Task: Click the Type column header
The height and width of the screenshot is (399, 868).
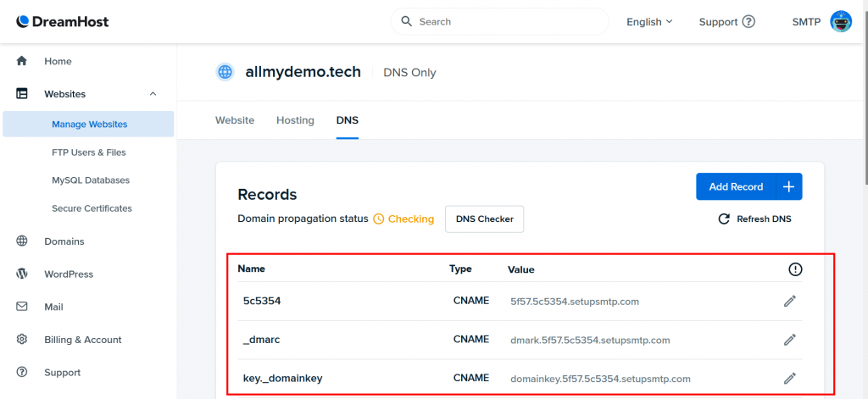Action: (x=460, y=269)
